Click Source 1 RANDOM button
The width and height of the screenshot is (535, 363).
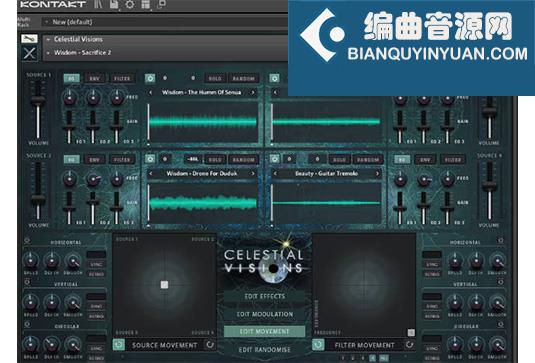(x=244, y=79)
